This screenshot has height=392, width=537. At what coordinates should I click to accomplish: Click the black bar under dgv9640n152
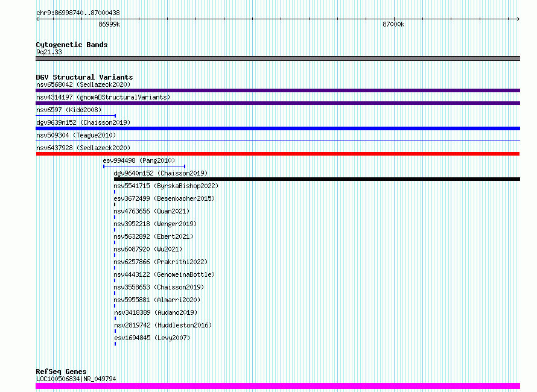click(317, 179)
